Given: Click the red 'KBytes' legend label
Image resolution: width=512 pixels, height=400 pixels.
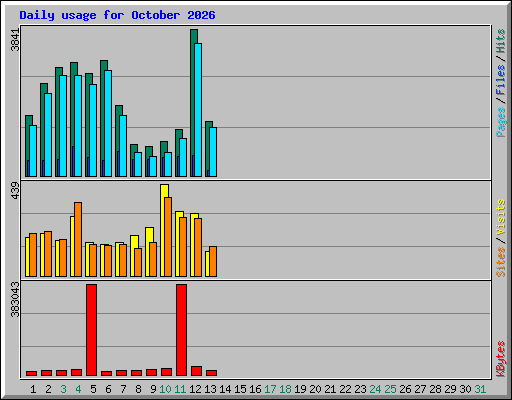Looking at the screenshot, I should (501, 359).
